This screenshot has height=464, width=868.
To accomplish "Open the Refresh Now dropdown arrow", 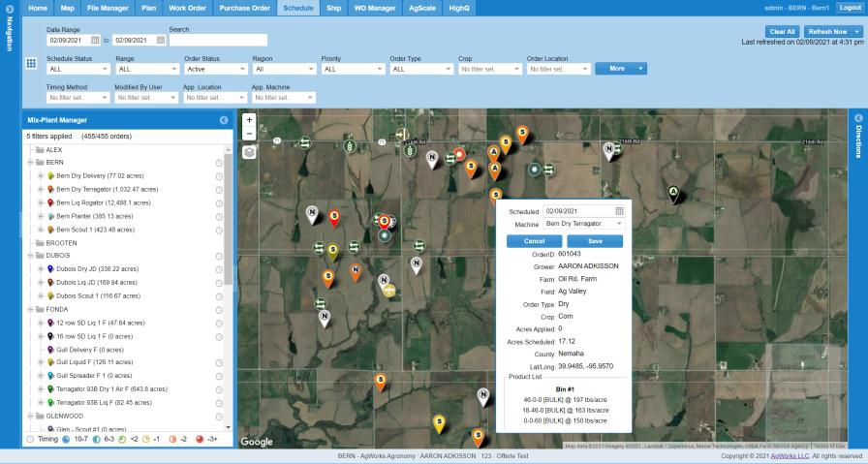I will click(x=857, y=32).
